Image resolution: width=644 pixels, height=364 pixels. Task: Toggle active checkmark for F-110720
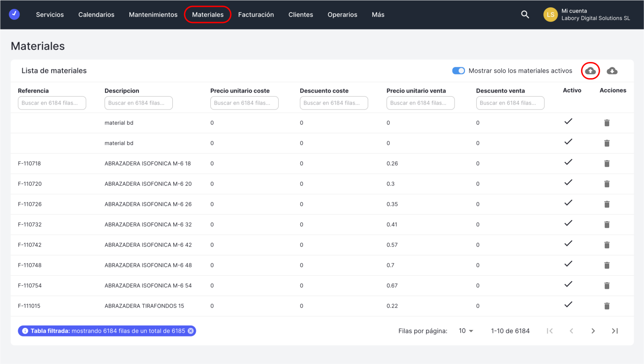point(568,183)
